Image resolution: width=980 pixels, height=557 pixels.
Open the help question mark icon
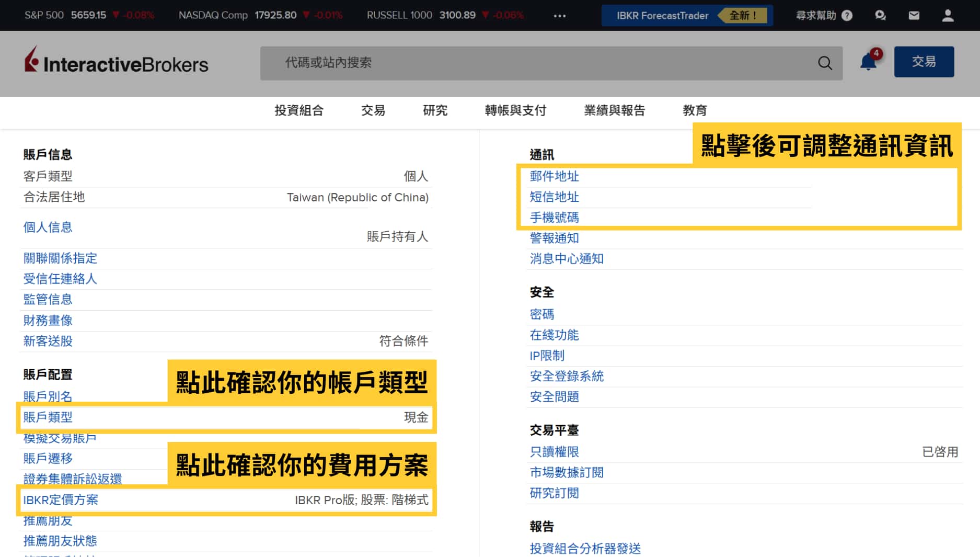[847, 16]
